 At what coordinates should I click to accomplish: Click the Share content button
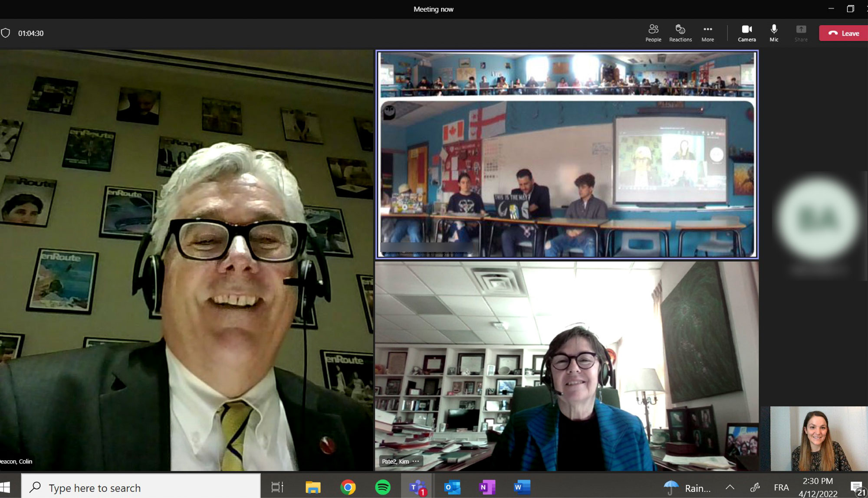pyautogui.click(x=801, y=33)
